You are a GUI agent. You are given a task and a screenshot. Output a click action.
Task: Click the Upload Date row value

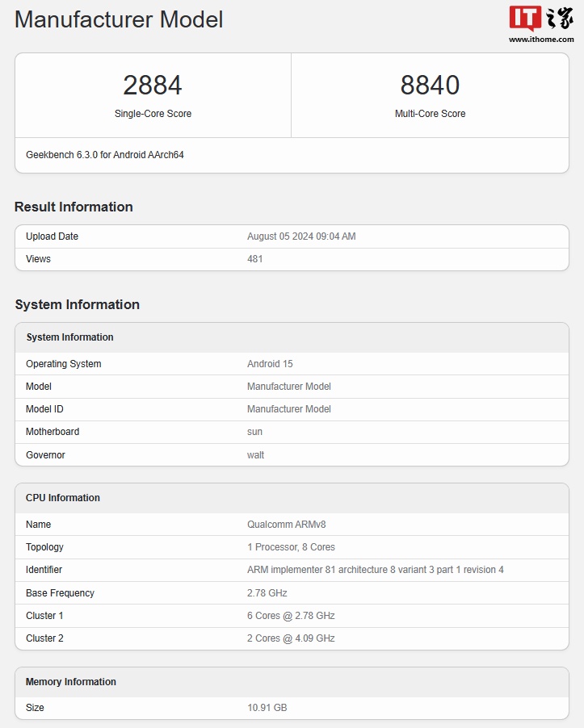tap(301, 236)
